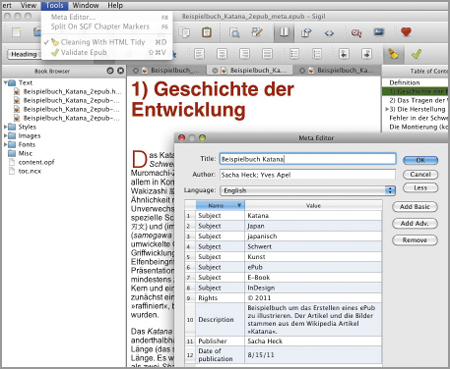The image size is (450, 369).
Task: Click the red chain link toolbar icon
Action: pos(356,33)
